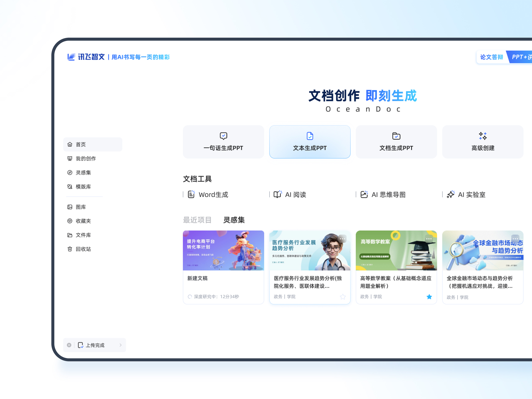
Task: Open the 提升电商平台转化率计划 thumbnail
Action: [223, 250]
